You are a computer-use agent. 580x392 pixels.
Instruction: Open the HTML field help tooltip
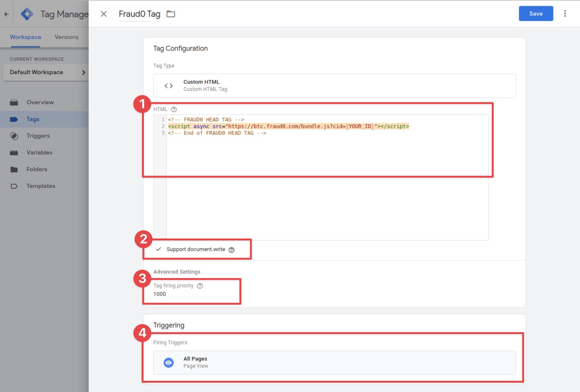click(174, 109)
